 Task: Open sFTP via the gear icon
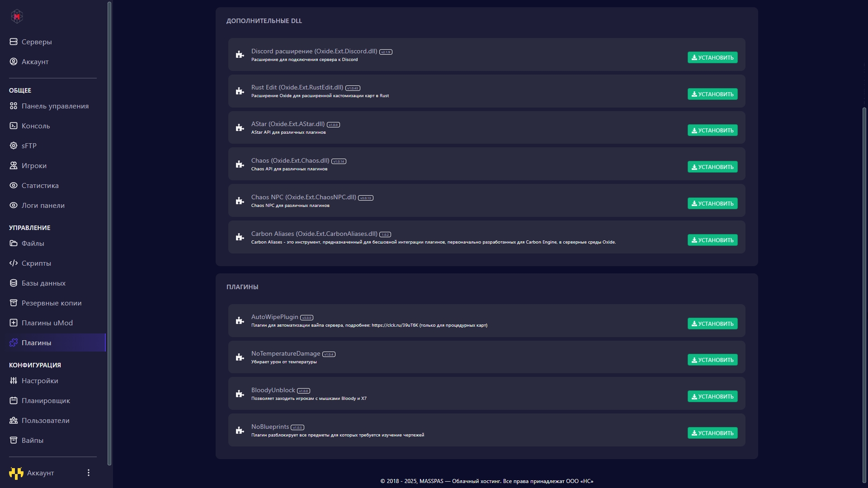[x=13, y=145]
